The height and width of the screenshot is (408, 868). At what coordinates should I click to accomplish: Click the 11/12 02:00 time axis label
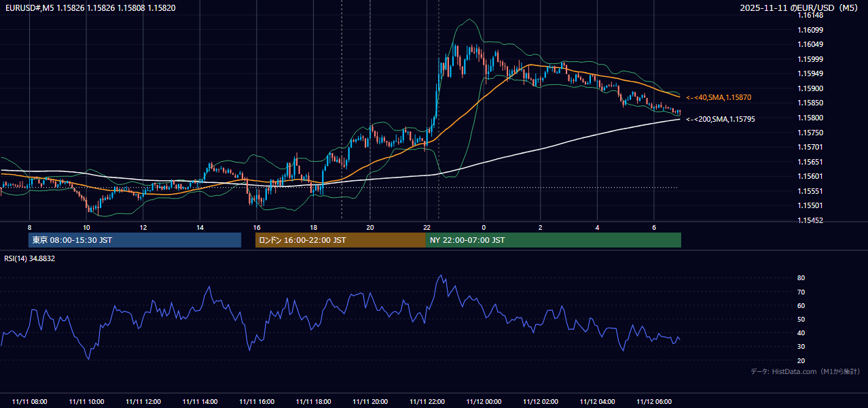coord(540,402)
